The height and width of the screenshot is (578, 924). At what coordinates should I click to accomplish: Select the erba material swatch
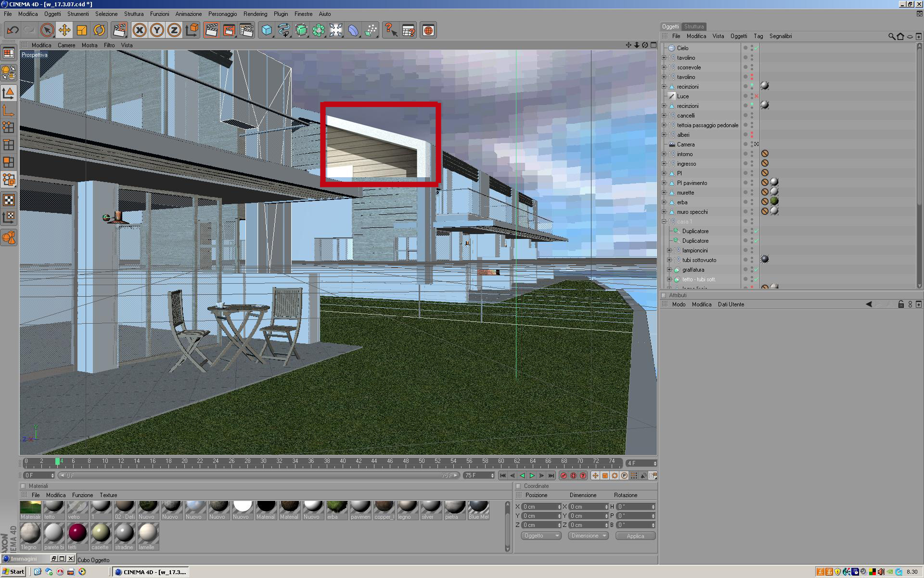coord(336,510)
